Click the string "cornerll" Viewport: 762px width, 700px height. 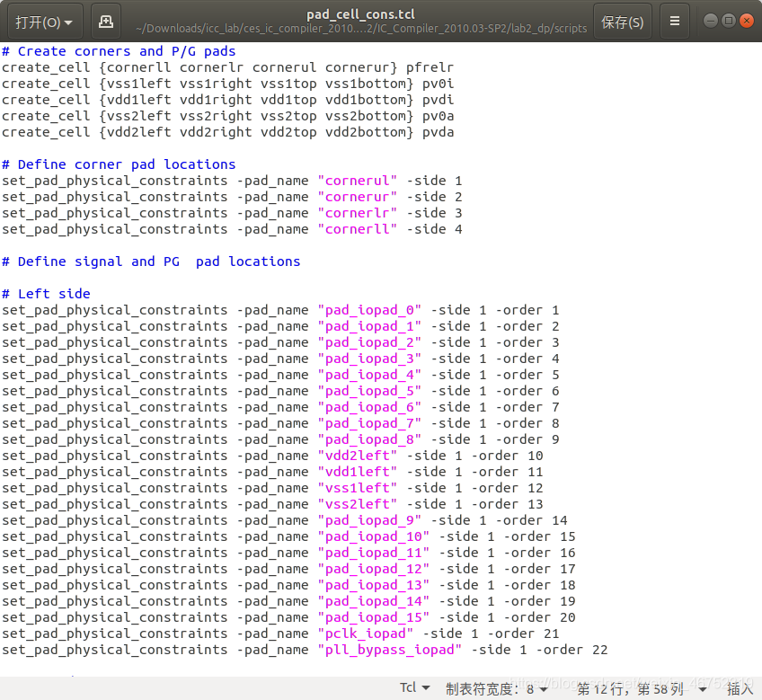pos(358,229)
